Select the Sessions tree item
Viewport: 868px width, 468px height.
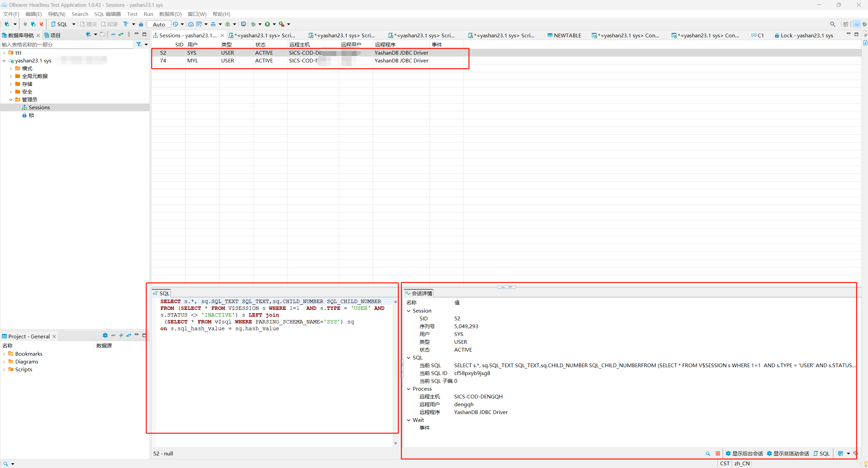pos(39,108)
